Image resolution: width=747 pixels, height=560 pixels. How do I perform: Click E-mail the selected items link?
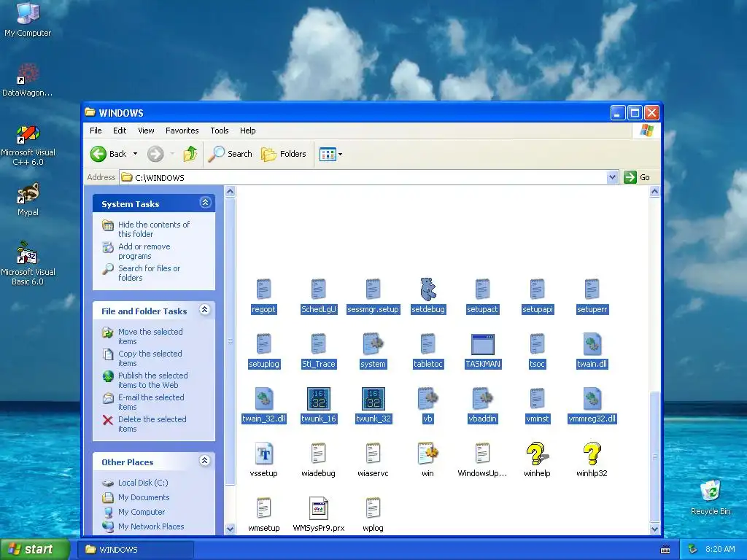pyautogui.click(x=151, y=402)
